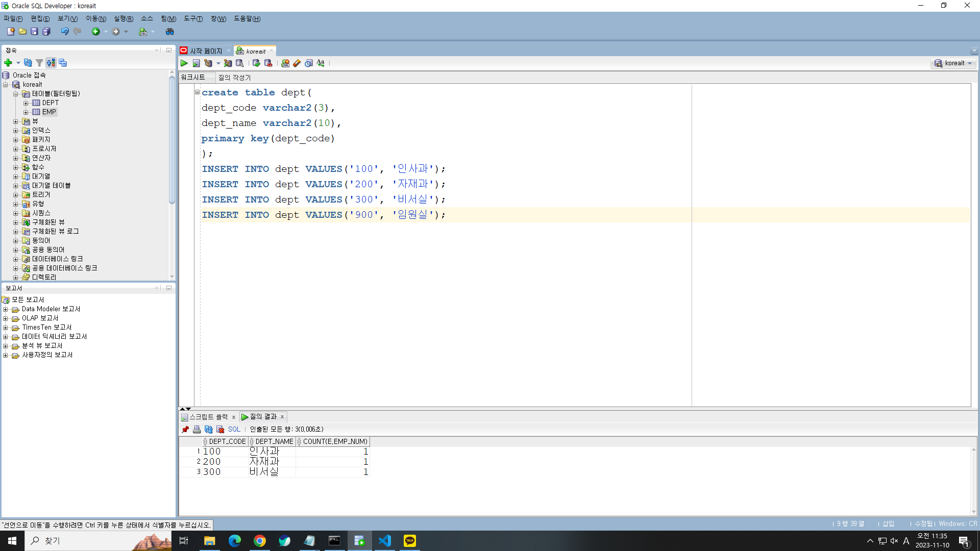Collapse the create table code fold marker
Screen dimensions: 980x551
point(197,92)
